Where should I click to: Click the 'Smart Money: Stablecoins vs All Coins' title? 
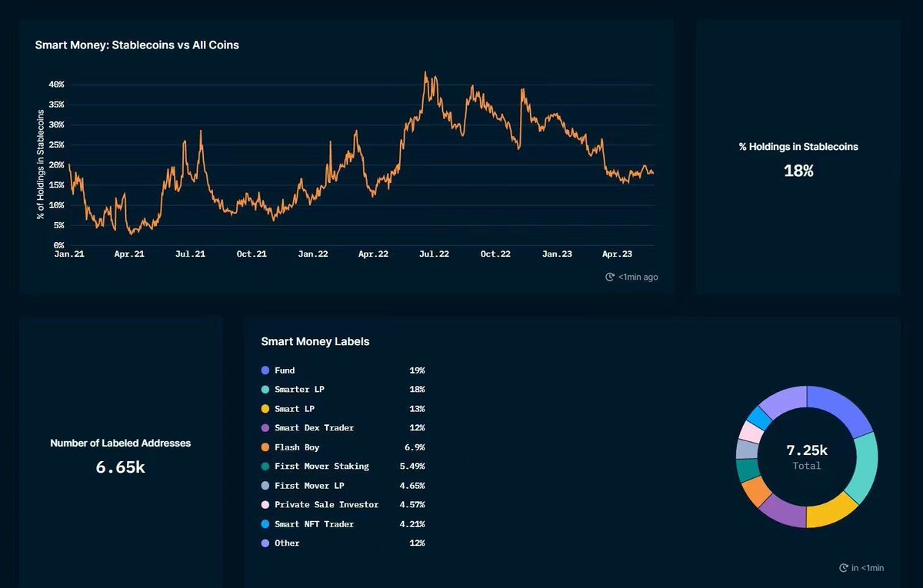137,45
